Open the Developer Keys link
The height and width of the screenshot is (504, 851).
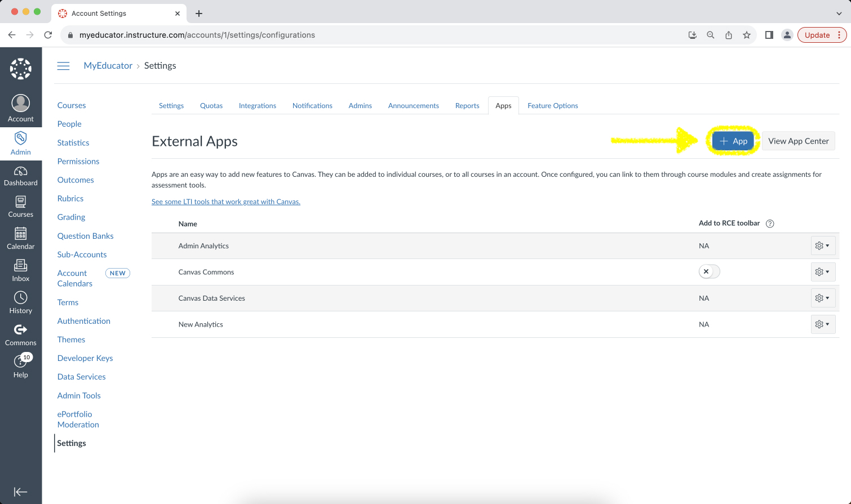pyautogui.click(x=85, y=358)
